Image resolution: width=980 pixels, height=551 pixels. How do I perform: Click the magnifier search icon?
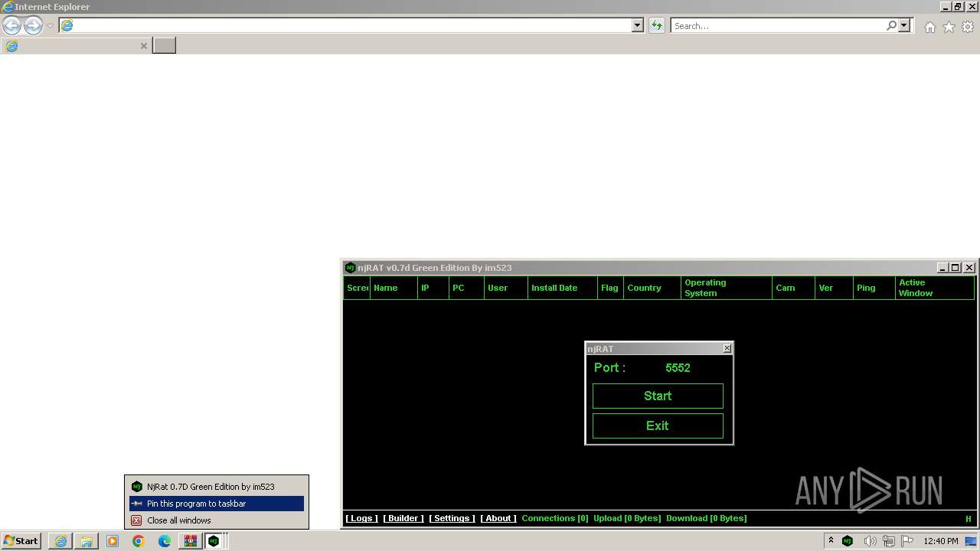[x=891, y=25]
